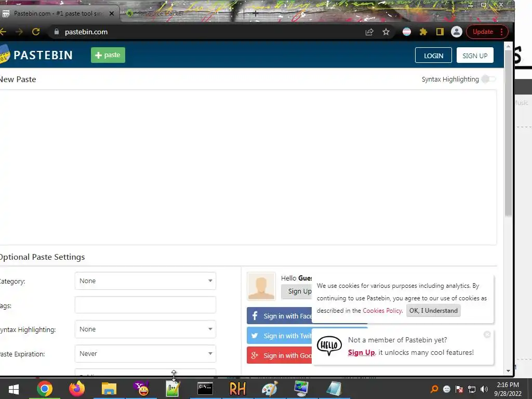The image size is (532, 399).
Task: Open Chrome from the taskbar
Action: [x=45, y=389]
